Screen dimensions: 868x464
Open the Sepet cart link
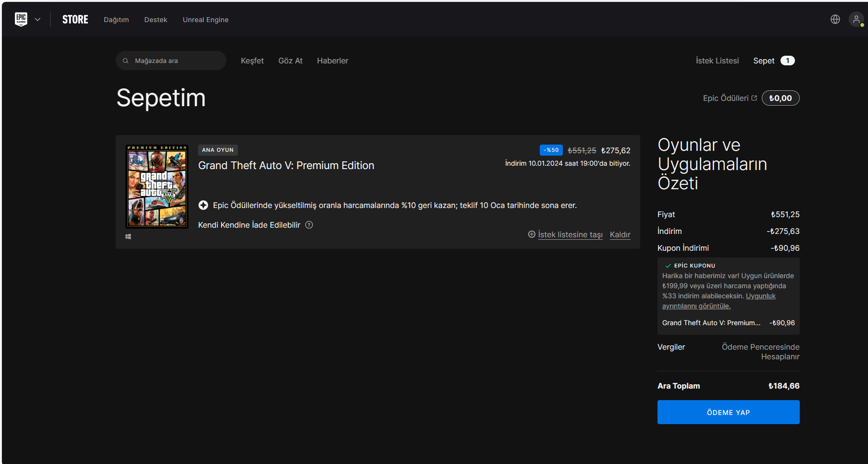tap(764, 61)
